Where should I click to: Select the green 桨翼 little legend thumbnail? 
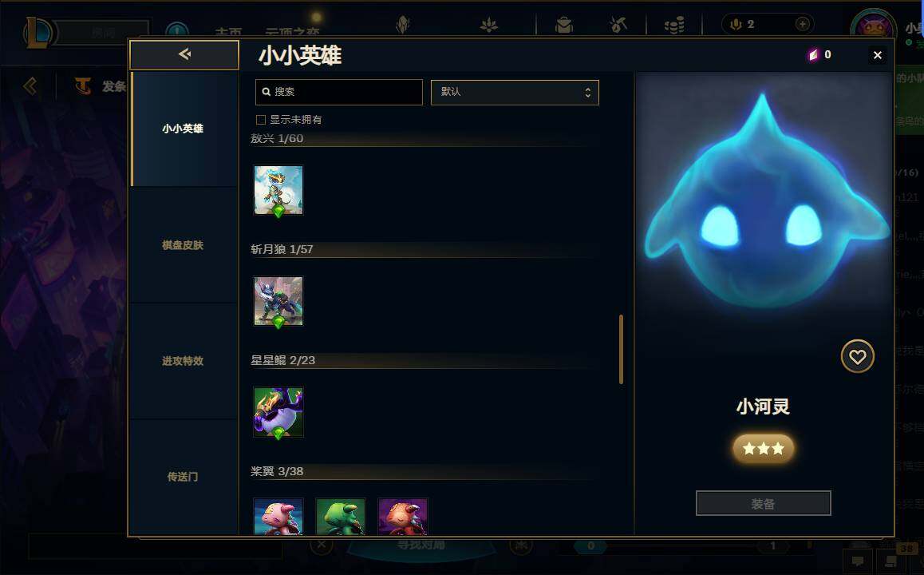pyautogui.click(x=341, y=517)
